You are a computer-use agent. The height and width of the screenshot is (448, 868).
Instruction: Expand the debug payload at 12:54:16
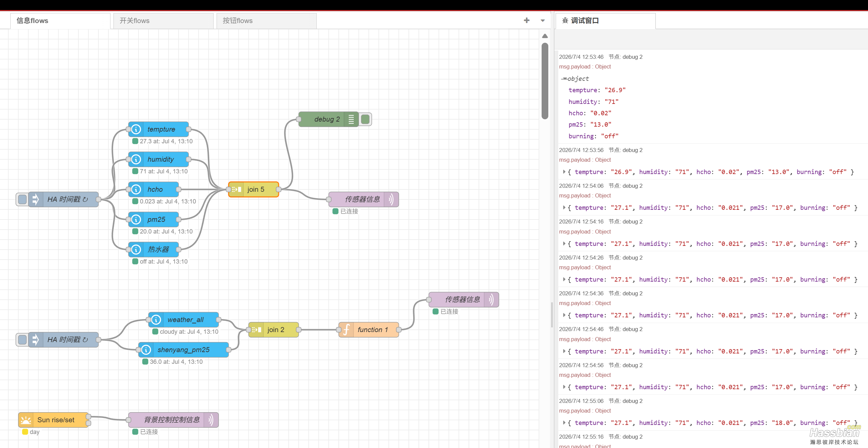click(x=564, y=244)
